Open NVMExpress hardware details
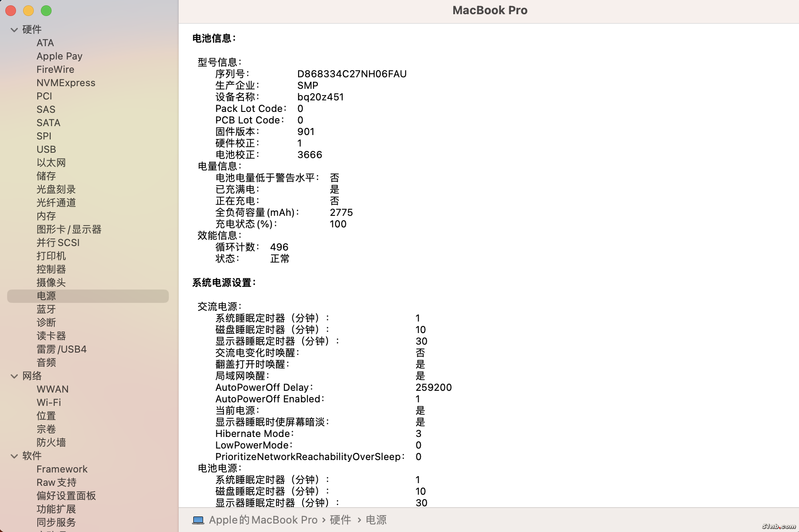The image size is (799, 532). click(66, 83)
